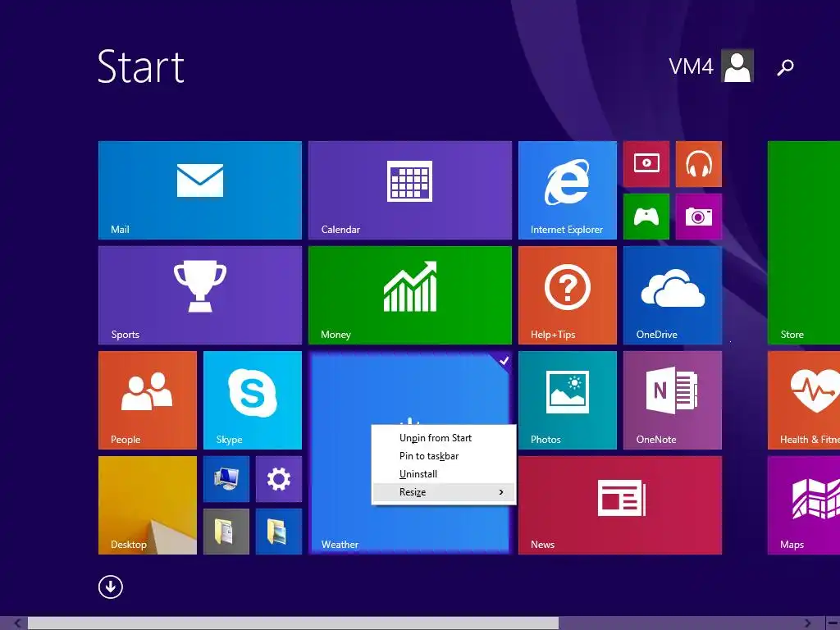Choose Unpin from Start
The image size is (840, 630).
[x=444, y=438]
